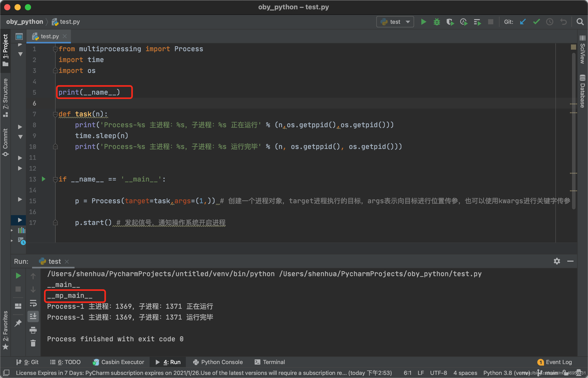The height and width of the screenshot is (378, 588).
Task: Run test with coverage icon
Action: 450,22
